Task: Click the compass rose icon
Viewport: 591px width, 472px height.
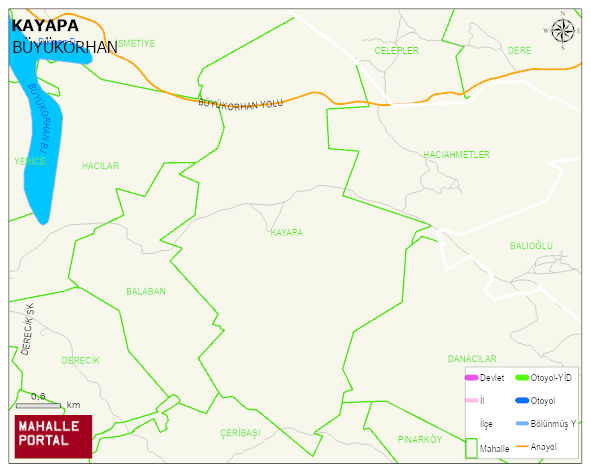Action: (563, 31)
